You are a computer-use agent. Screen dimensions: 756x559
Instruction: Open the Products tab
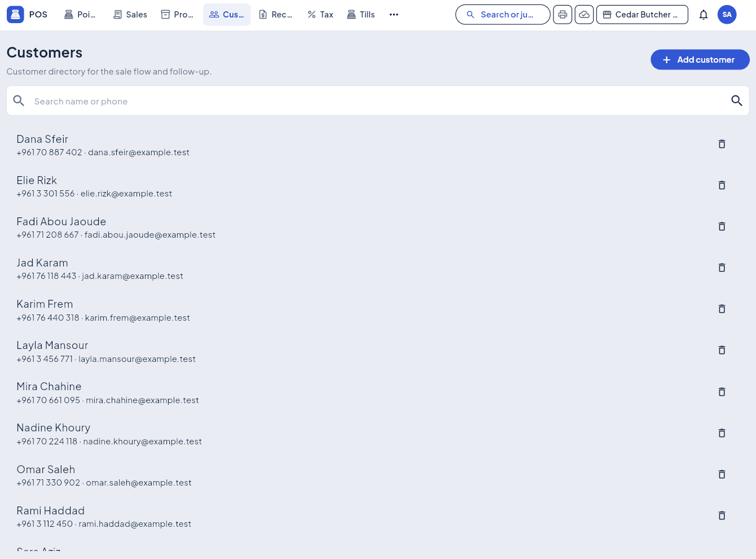click(177, 15)
